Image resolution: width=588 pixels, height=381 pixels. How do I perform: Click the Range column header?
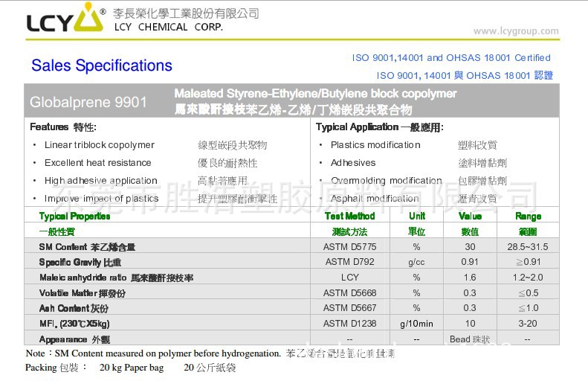click(528, 216)
